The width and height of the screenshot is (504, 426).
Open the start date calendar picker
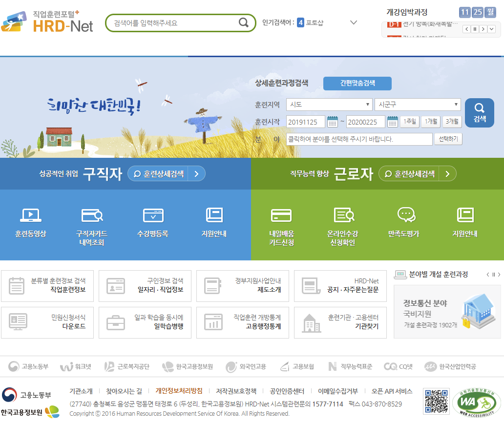point(333,122)
